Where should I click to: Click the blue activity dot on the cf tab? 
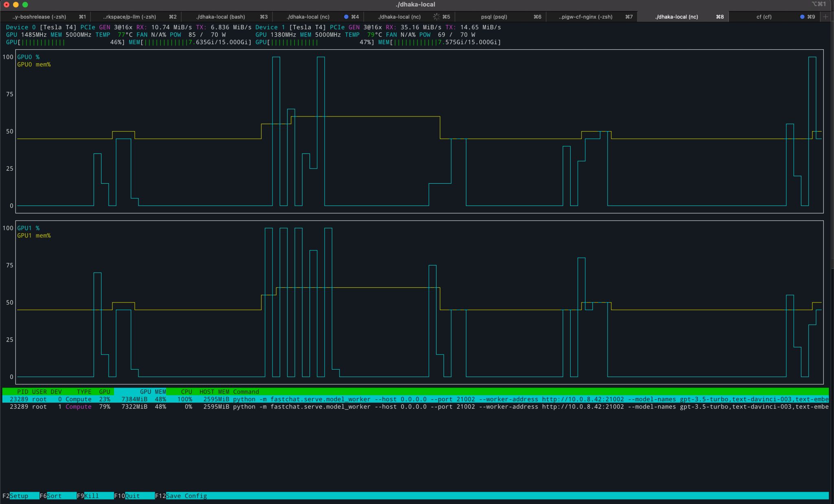pyautogui.click(x=802, y=17)
